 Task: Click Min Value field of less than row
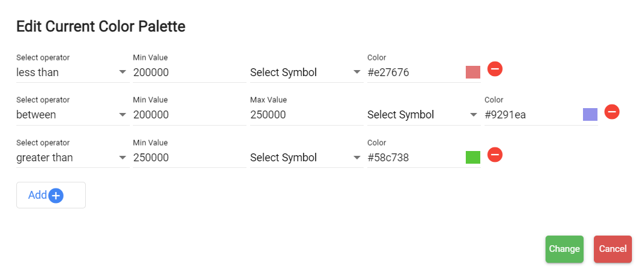coord(188,72)
